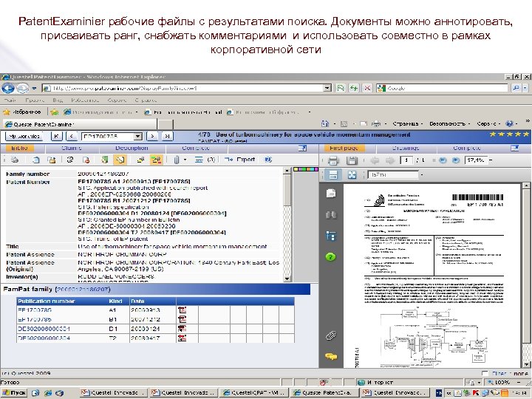Image resolution: width=532 pixels, height=399 pixels.
Task: Click the folder save icon in Biblio toolbar
Action: click(51, 160)
